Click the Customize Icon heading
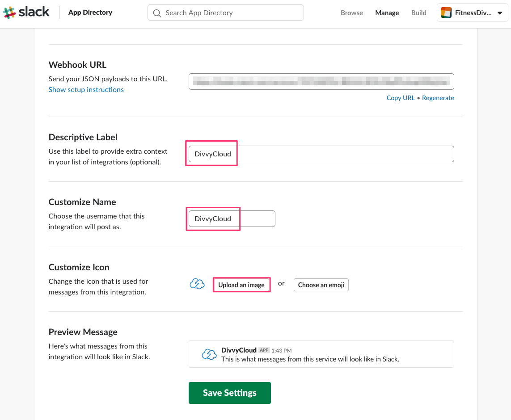This screenshot has width=511, height=420. tap(79, 267)
